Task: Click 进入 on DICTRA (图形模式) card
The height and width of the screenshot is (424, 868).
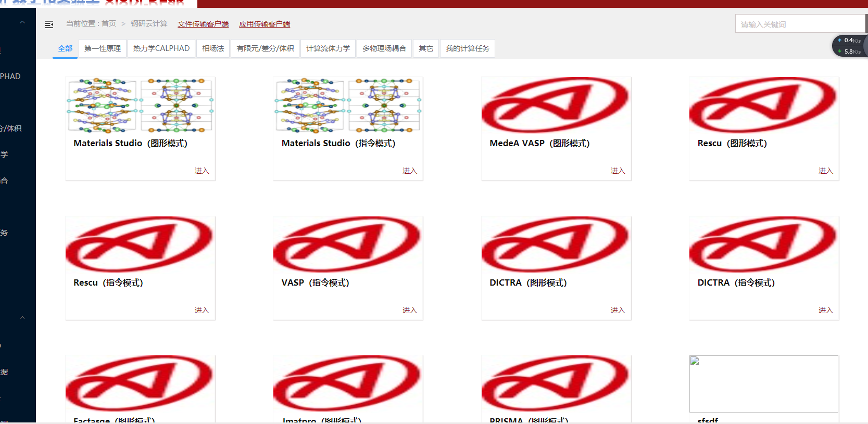Action: 618,310
